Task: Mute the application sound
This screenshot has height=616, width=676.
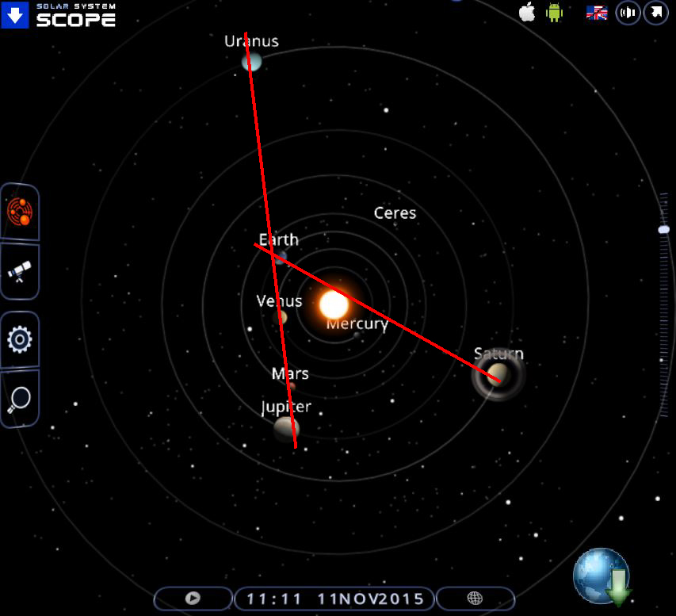Action: 627,13
